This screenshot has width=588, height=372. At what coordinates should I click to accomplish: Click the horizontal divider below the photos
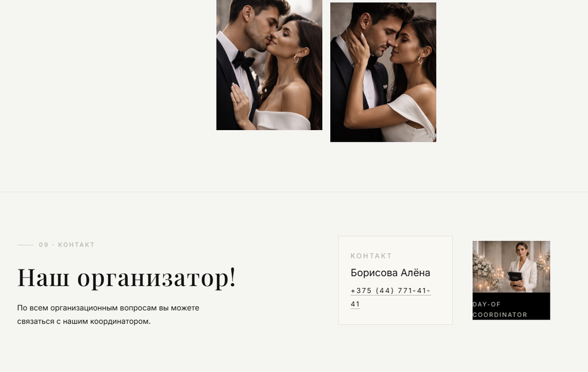(294, 192)
